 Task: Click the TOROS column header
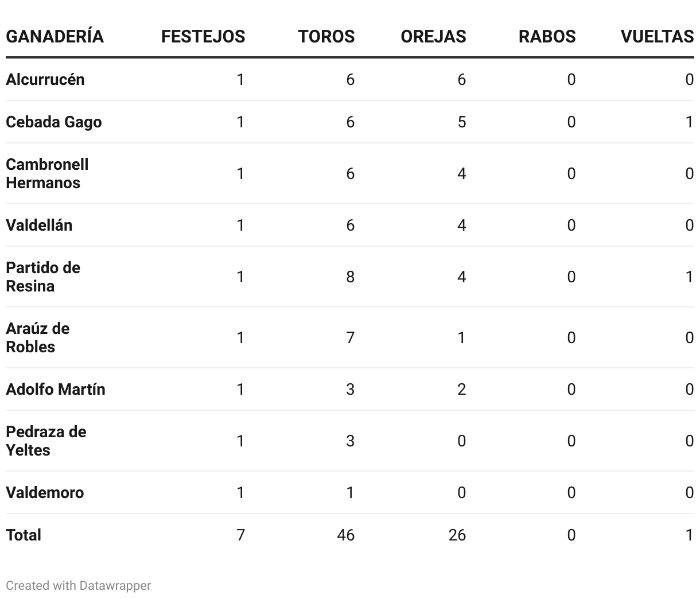[326, 37]
